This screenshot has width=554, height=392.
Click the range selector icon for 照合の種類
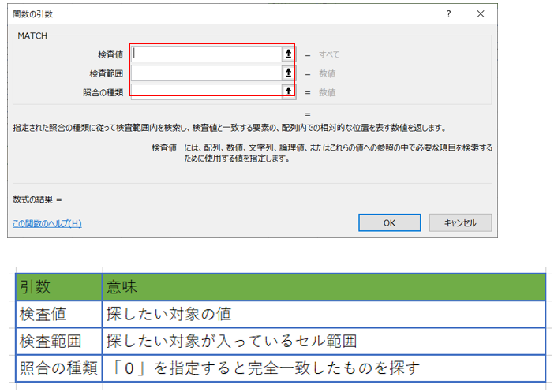click(x=288, y=91)
